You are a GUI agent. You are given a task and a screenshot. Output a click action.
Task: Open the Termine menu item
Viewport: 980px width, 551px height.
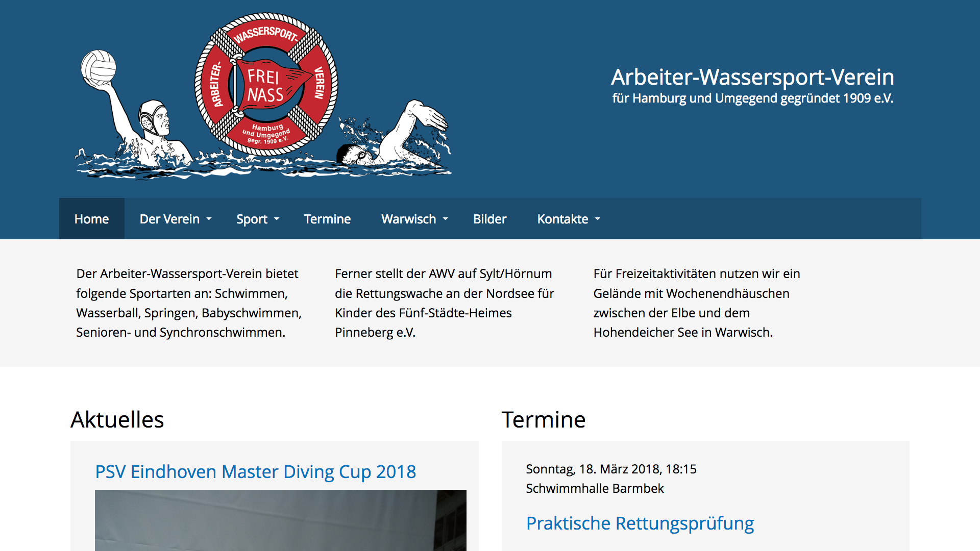(327, 219)
